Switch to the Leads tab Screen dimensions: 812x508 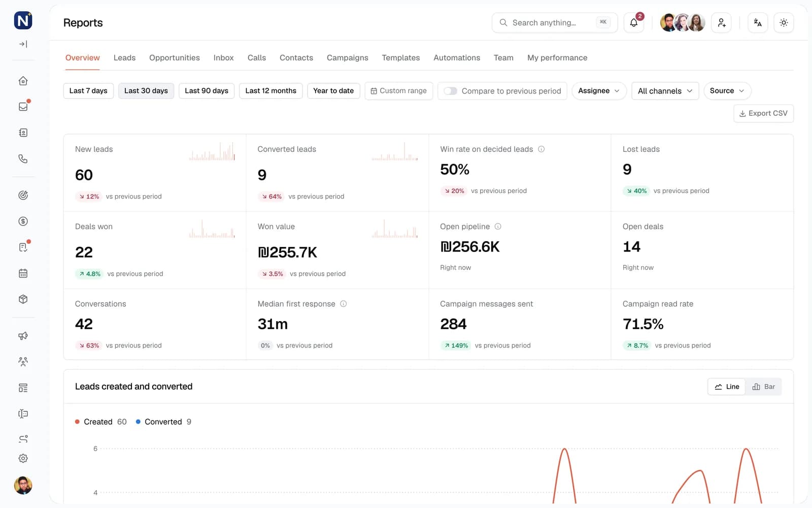[124, 58]
